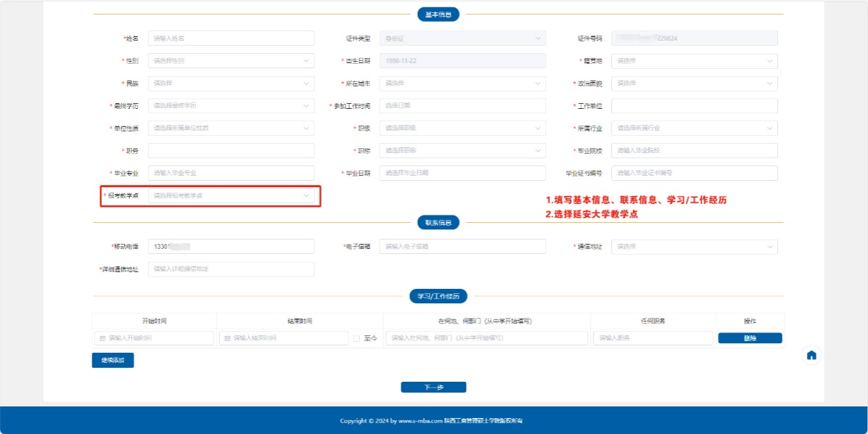868x434 pixels.
Task: Click the floating home icon
Action: coord(811,355)
